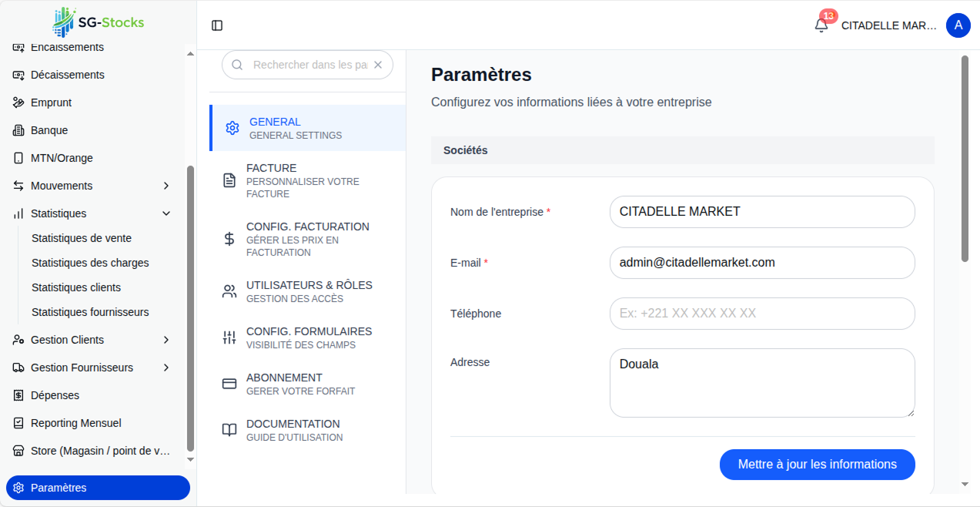Screen dimensions: 980x507
Task: Click the sidebar scroll-down arrow
Action: tap(190, 460)
